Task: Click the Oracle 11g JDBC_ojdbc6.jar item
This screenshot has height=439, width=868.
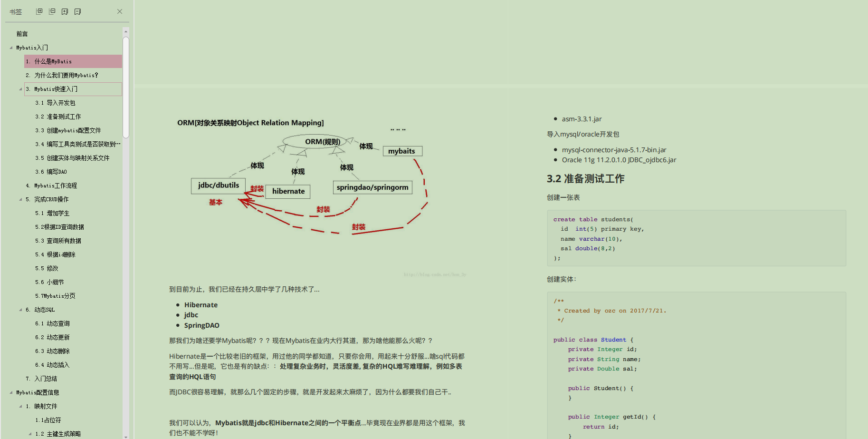Action: [x=619, y=160]
